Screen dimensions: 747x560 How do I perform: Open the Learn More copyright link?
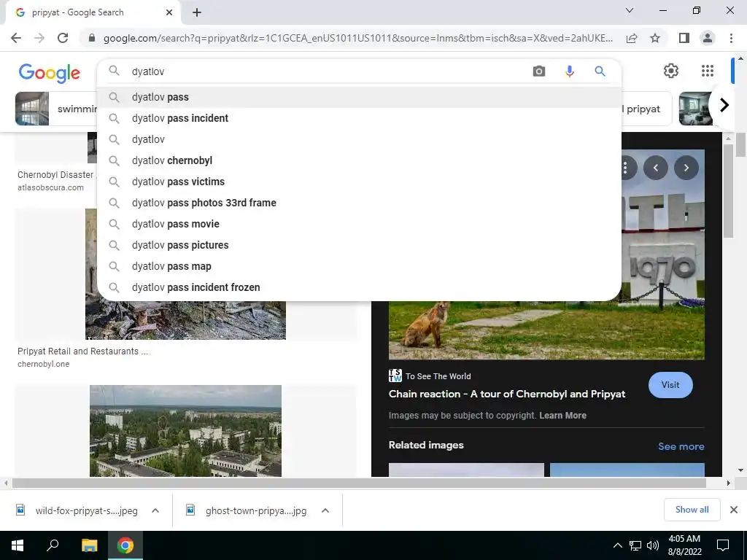click(562, 415)
